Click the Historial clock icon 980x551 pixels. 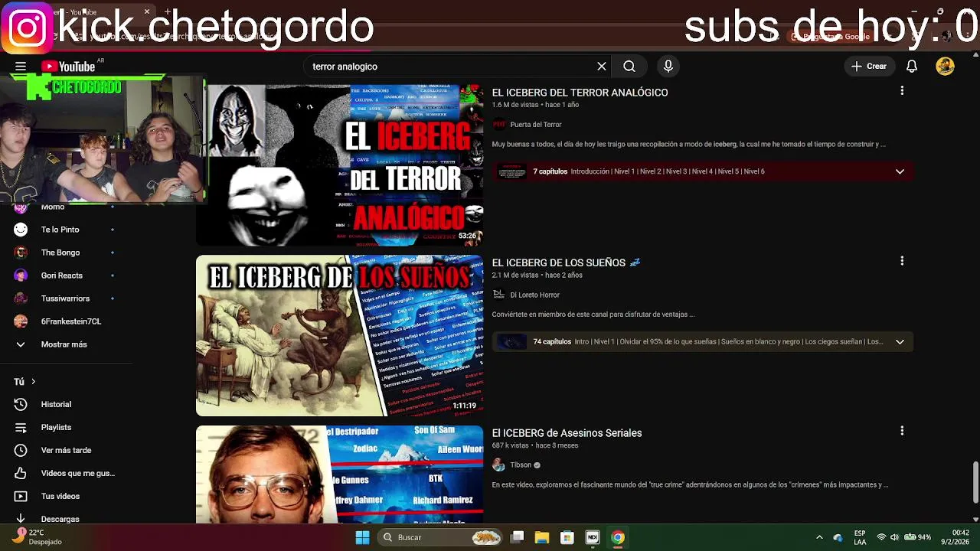point(21,404)
